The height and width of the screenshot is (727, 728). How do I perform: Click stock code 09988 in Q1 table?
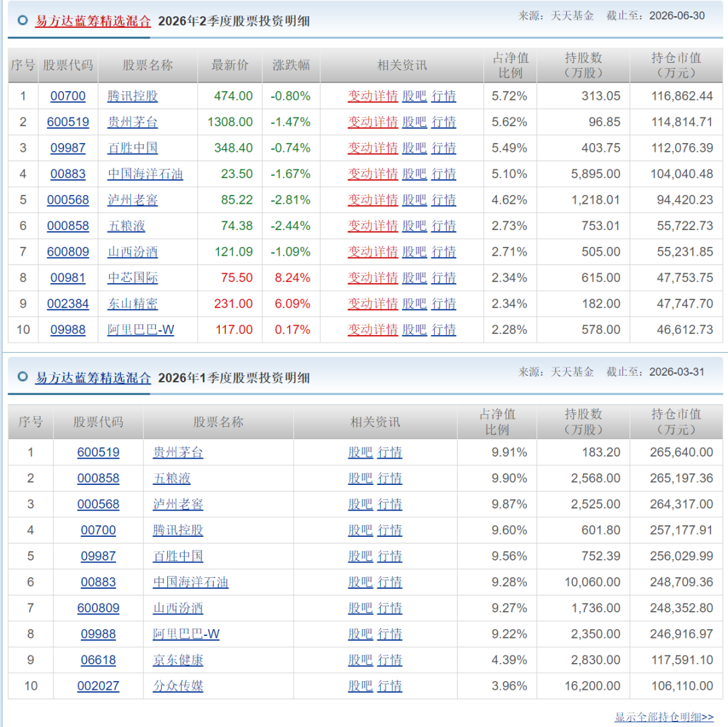click(98, 635)
